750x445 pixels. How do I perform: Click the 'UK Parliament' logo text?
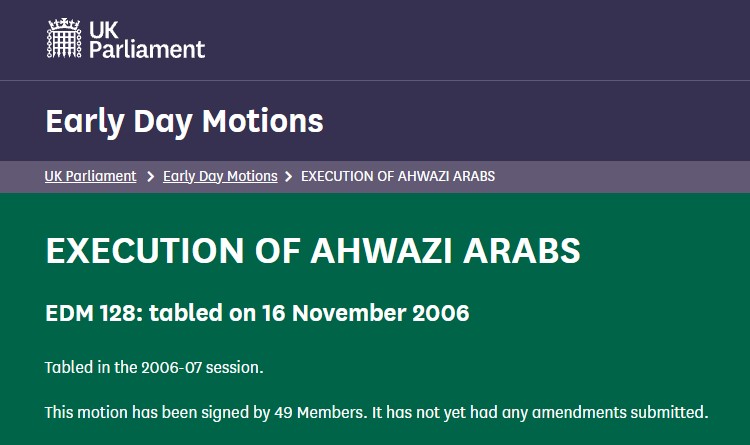coord(146,39)
